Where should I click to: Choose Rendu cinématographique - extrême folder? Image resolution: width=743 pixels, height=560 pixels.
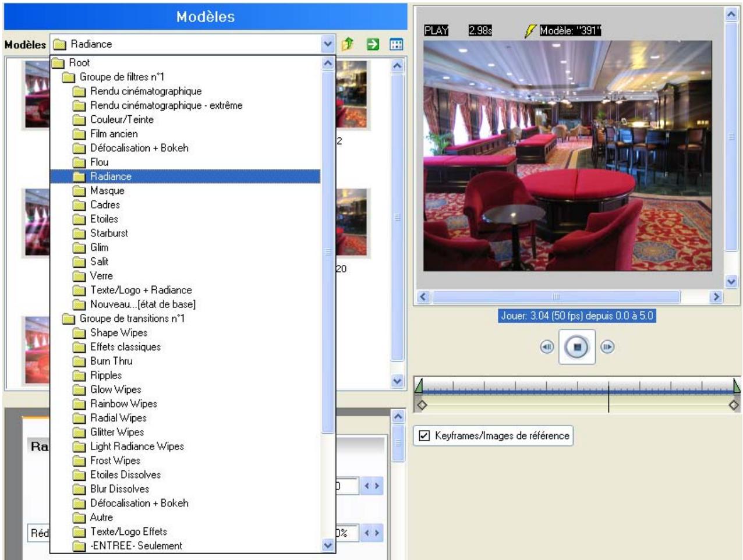pyautogui.click(x=158, y=105)
